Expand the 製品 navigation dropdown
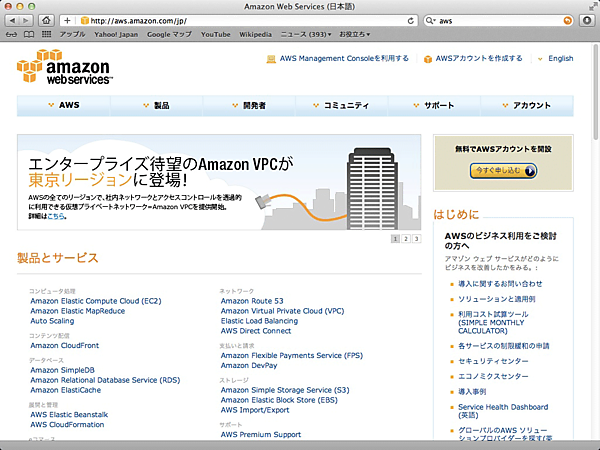The image size is (600, 450). point(155,105)
